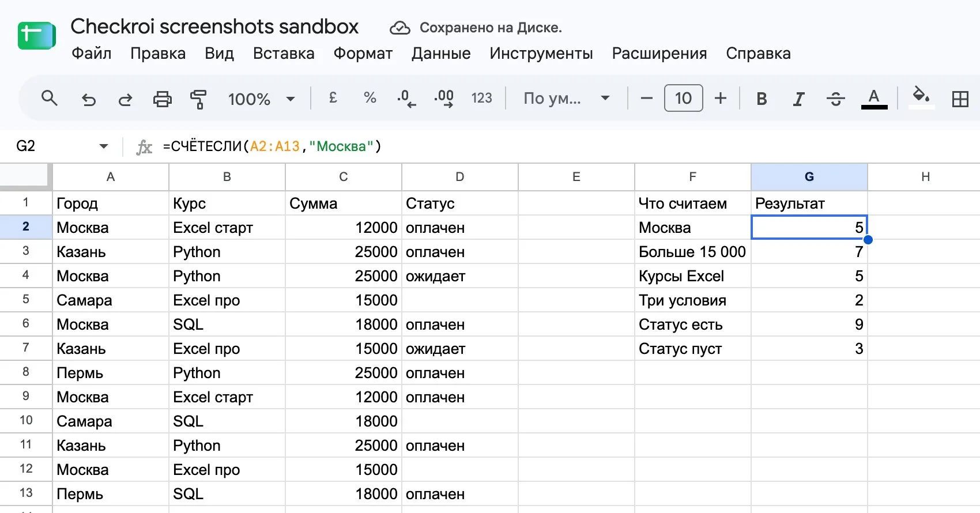Image resolution: width=980 pixels, height=513 pixels.
Task: Decrease font size with minus button
Action: (x=646, y=99)
